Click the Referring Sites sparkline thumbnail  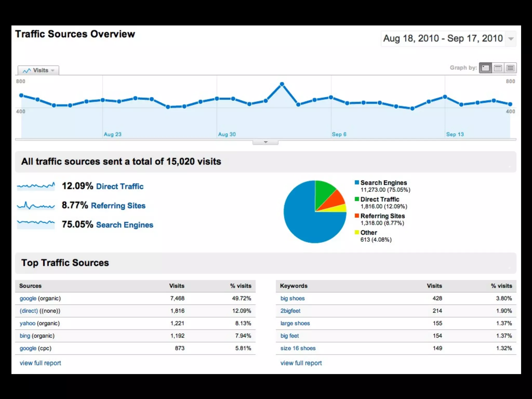[x=36, y=205]
